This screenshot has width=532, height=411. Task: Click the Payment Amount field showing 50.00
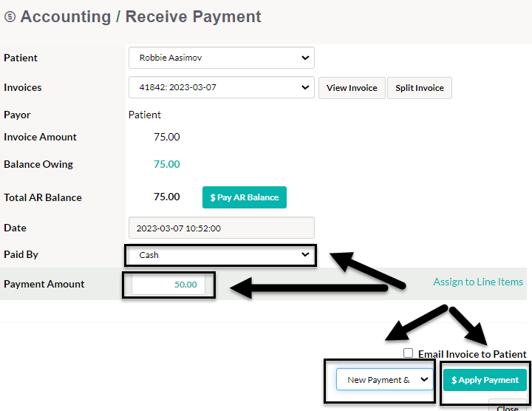[168, 285]
